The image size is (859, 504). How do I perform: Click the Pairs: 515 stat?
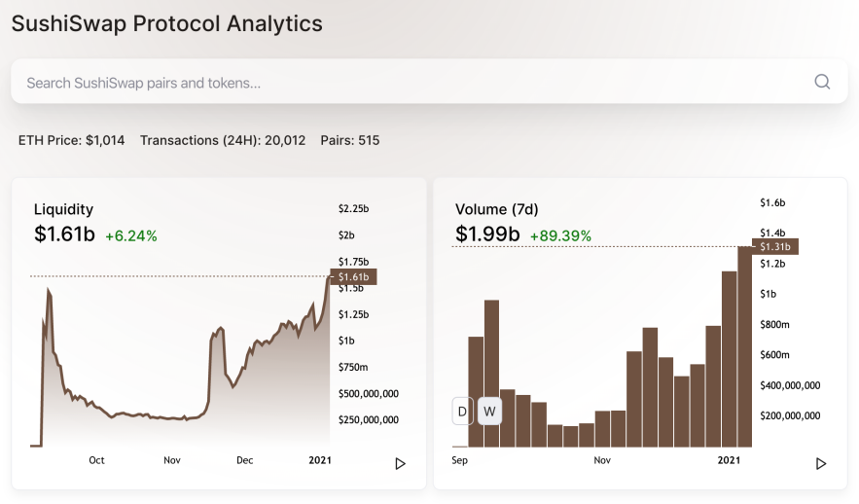coord(350,140)
